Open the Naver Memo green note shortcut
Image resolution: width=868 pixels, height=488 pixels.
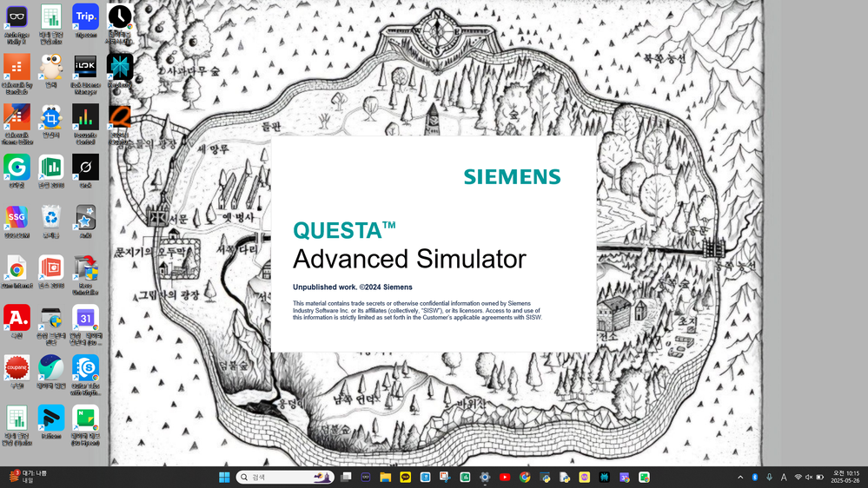click(85, 425)
